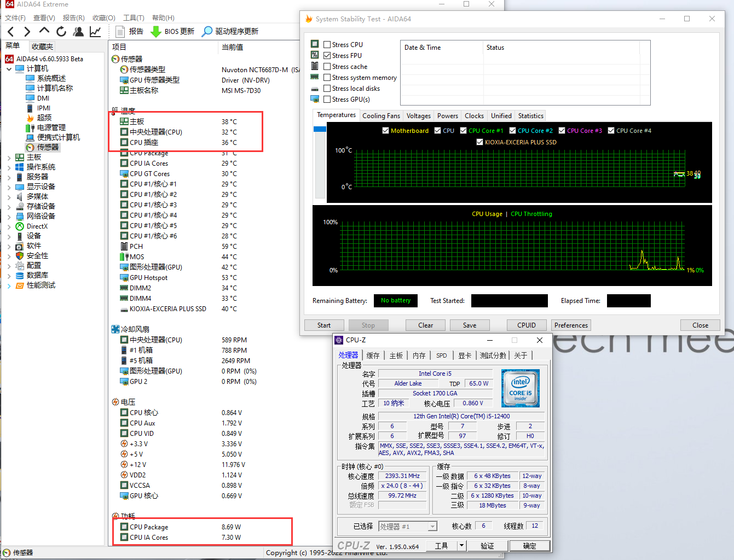Select the 传感器 sensor tree item
Screen dimensions: 734x560
tap(48, 147)
